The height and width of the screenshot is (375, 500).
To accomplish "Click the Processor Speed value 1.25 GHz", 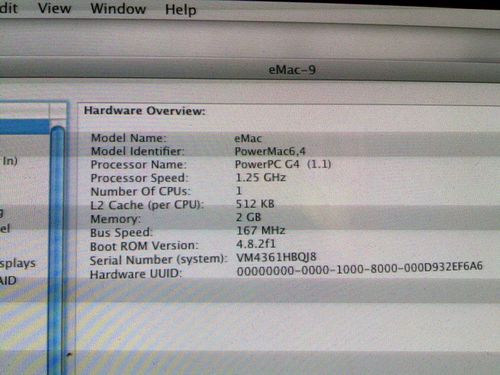I will click(x=261, y=177).
